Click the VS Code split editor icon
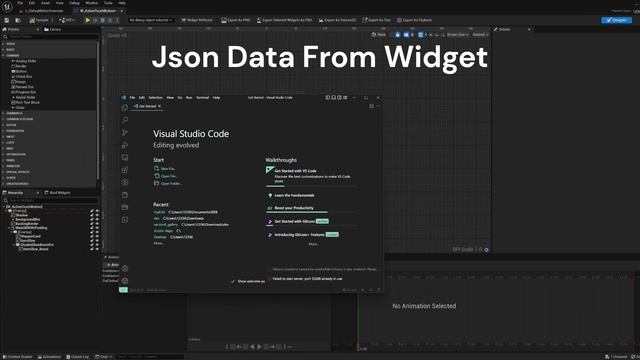The height and width of the screenshot is (360, 640). click(x=371, y=106)
